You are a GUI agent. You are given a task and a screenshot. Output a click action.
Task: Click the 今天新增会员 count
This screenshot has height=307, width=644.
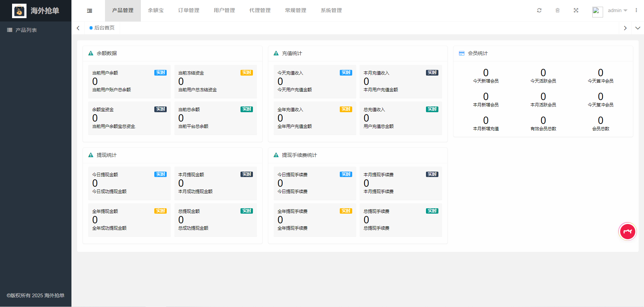[x=485, y=73]
